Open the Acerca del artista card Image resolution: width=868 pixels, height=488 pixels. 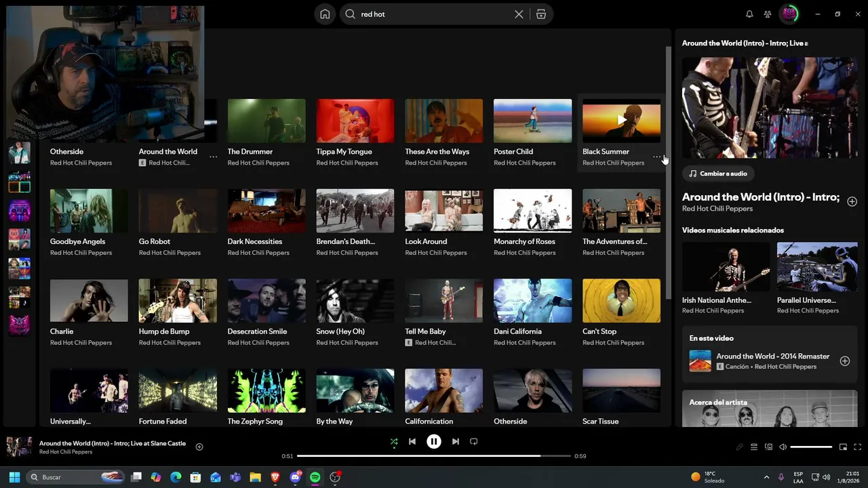coord(770,408)
